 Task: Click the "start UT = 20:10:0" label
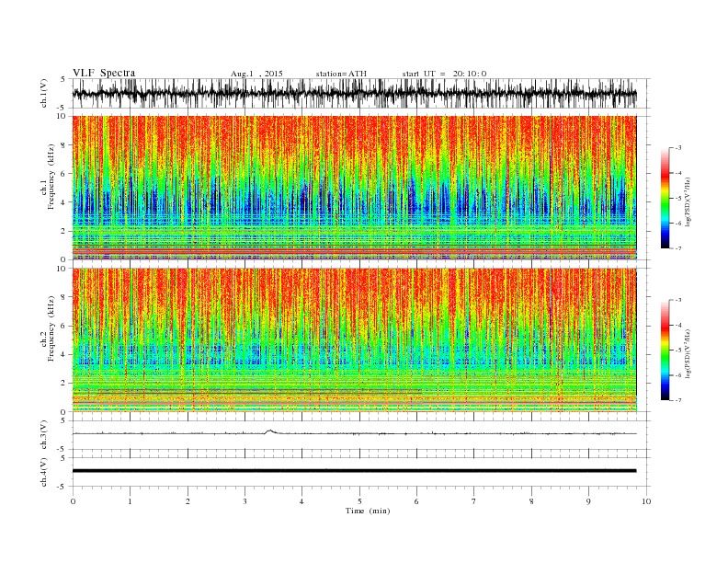pos(444,74)
